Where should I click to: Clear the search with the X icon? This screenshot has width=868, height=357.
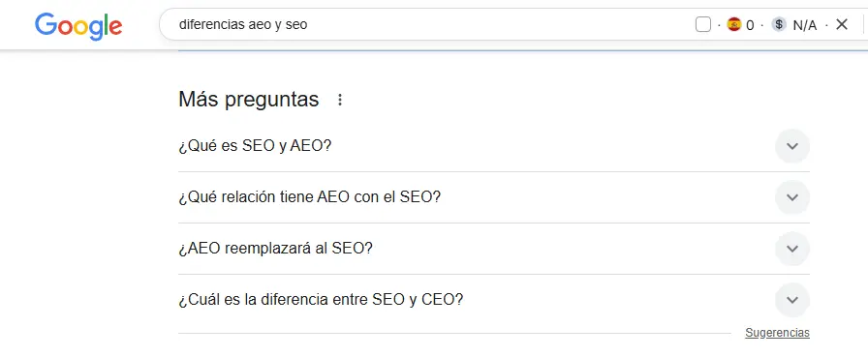[x=842, y=24]
